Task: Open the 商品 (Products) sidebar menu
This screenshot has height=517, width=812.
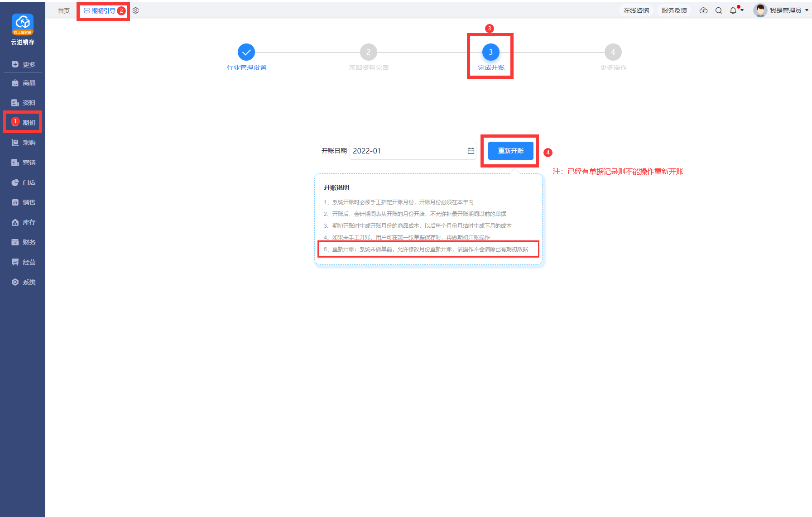Action: click(24, 83)
